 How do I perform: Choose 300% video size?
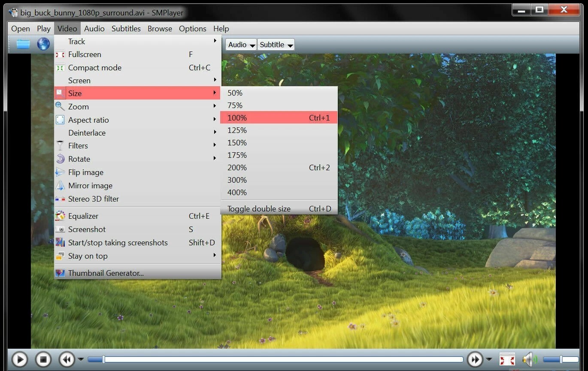[279, 180]
